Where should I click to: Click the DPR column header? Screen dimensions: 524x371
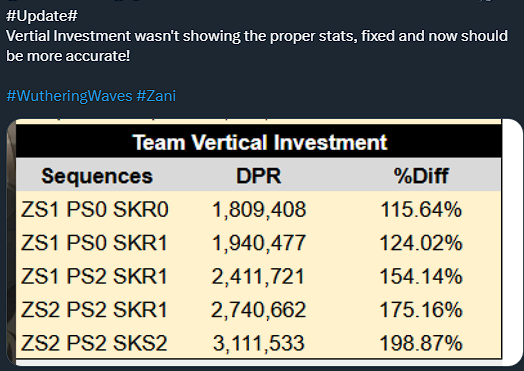tap(259, 176)
